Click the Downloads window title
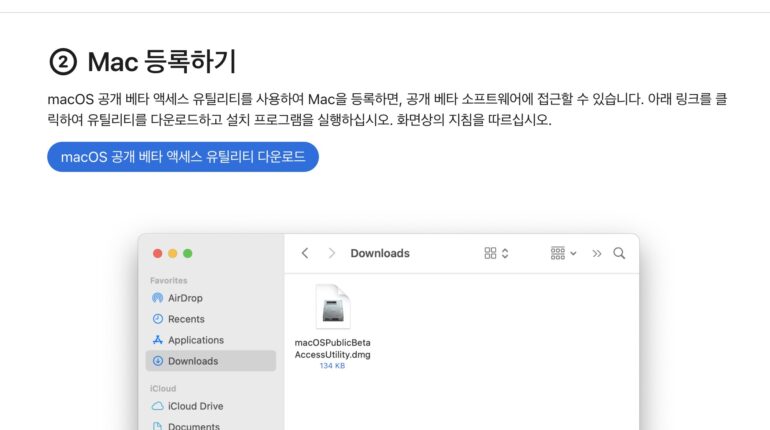 pos(380,254)
